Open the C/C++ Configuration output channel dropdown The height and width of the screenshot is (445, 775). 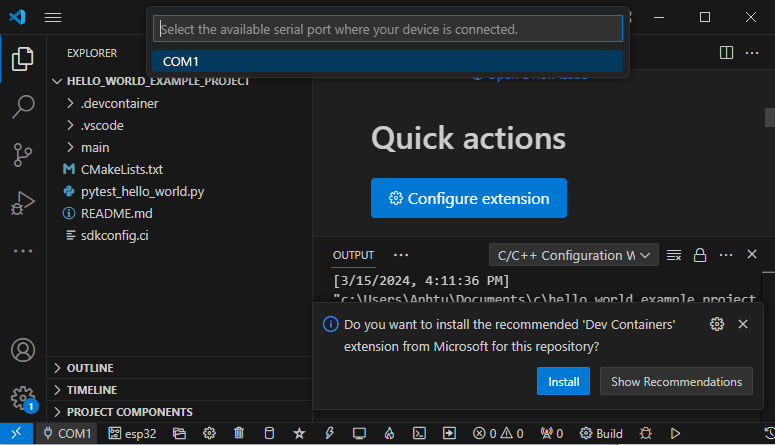(x=573, y=255)
